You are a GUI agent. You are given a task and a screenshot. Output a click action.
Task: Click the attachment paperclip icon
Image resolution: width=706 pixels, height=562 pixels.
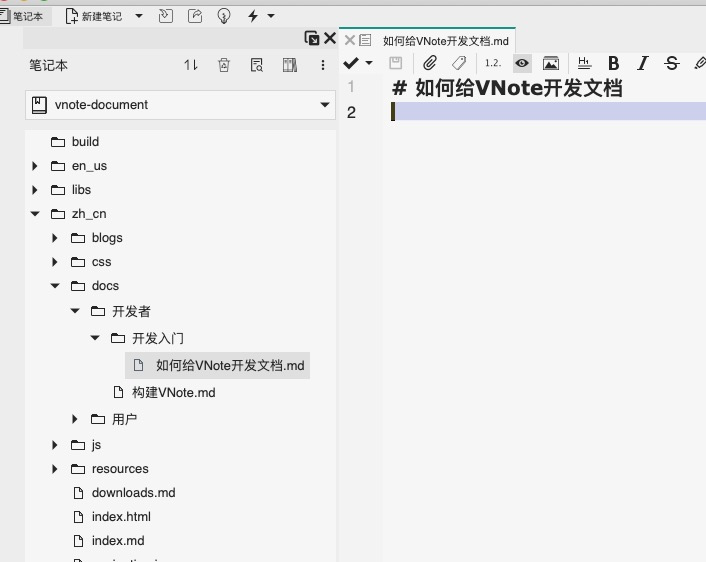coord(430,63)
